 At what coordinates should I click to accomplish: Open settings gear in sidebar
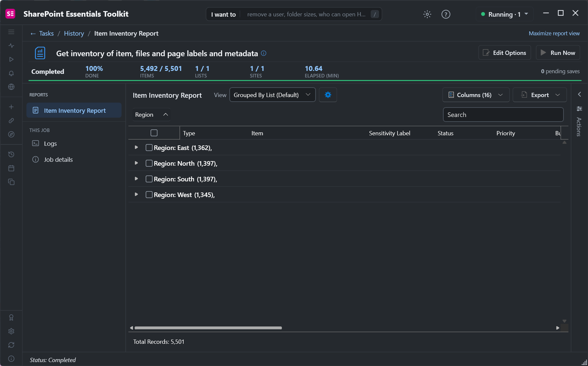pos(11,331)
